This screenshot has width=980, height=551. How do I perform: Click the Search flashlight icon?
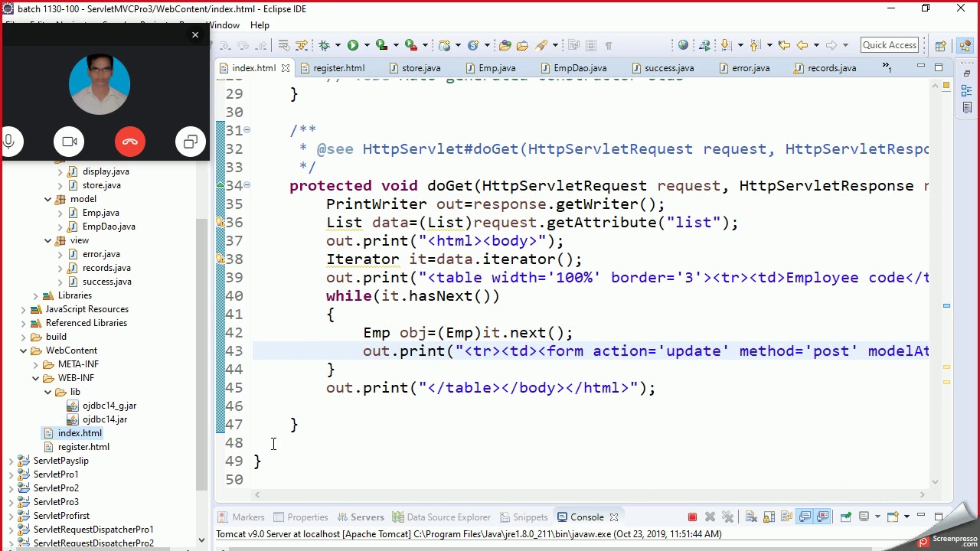(x=542, y=45)
